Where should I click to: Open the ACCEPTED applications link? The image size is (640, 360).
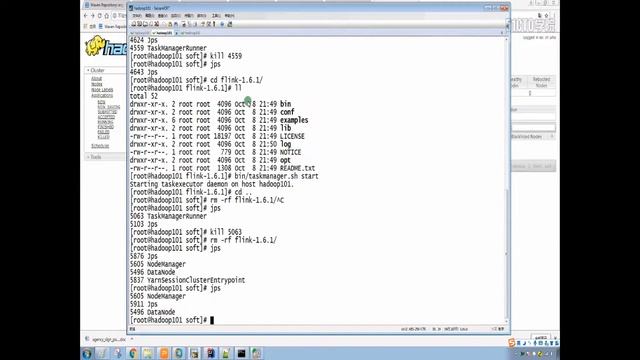107,117
